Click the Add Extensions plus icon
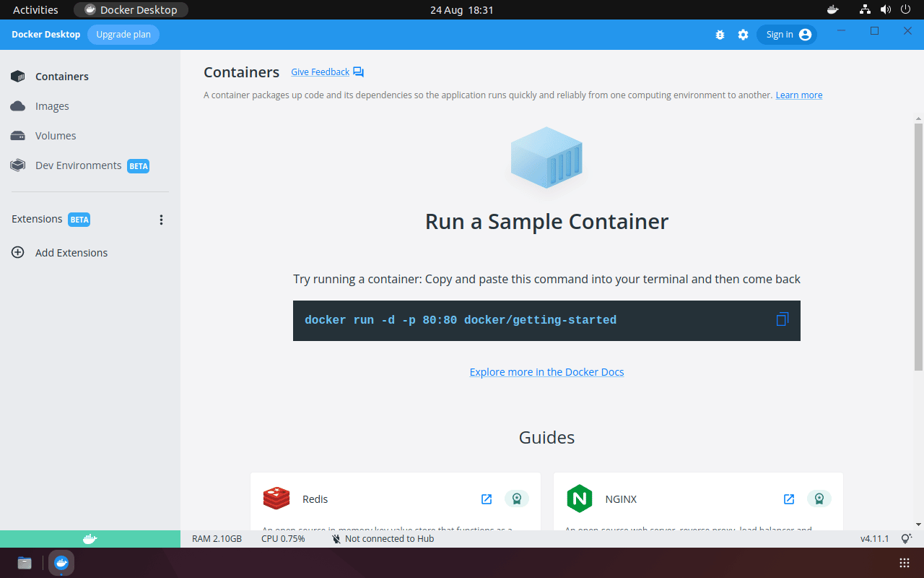Screen dimensions: 924x578 point(17,252)
